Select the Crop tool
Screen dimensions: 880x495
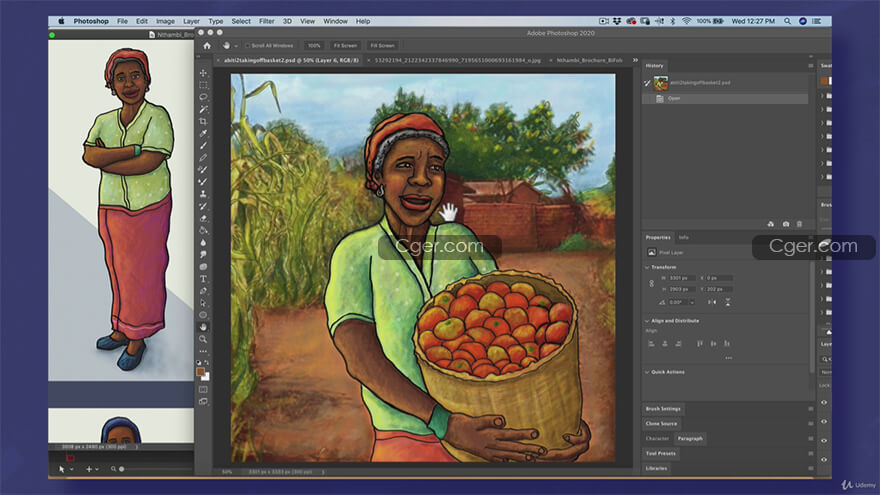203,121
